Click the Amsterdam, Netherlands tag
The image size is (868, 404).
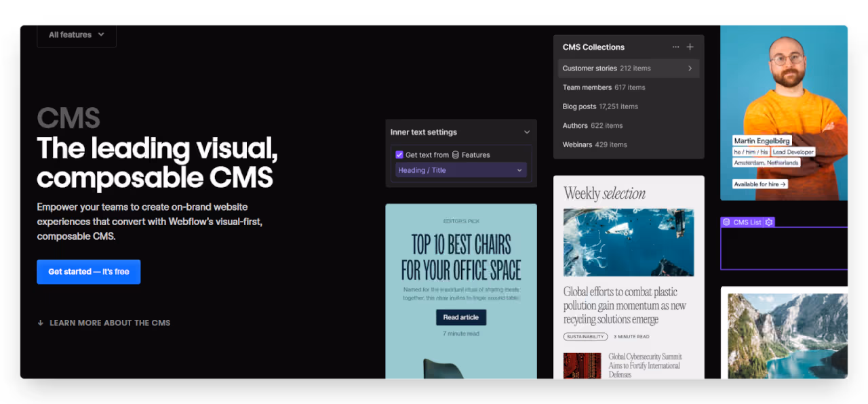coord(766,163)
